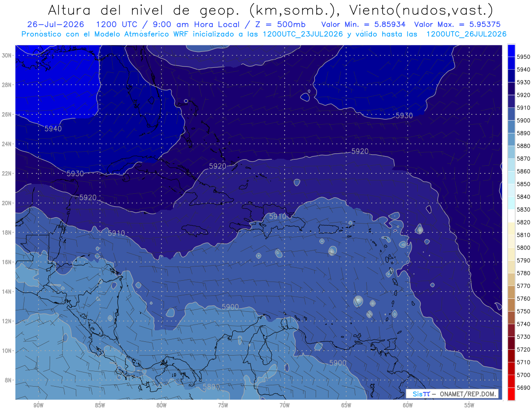Click the 5860 value on the color bar
Screen dimensions: 532x411
point(523,171)
